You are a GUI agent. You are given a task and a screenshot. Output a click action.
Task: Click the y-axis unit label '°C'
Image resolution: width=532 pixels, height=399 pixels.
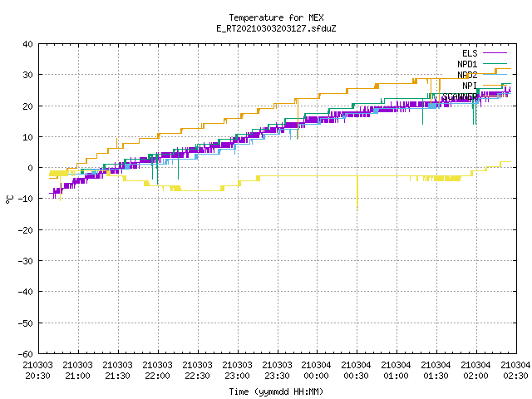point(9,199)
